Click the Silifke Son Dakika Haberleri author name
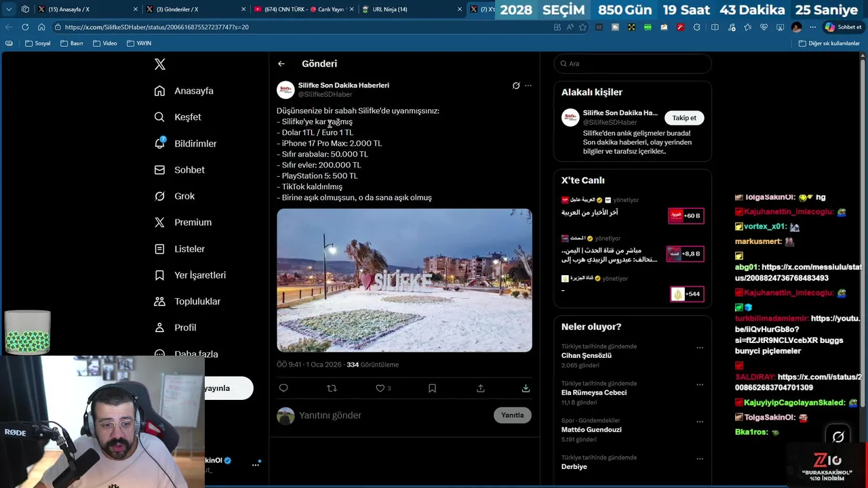This screenshot has width=868, height=488. click(x=344, y=85)
